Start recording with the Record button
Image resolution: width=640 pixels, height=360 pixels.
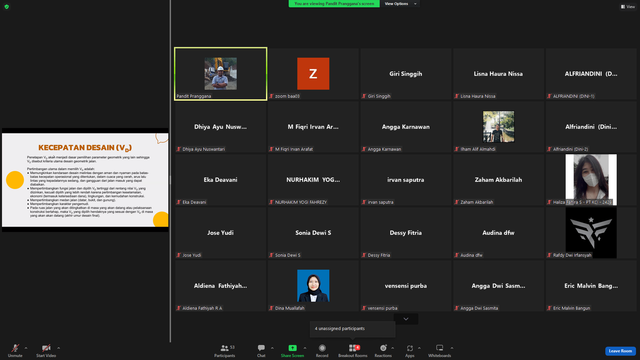coord(322,350)
